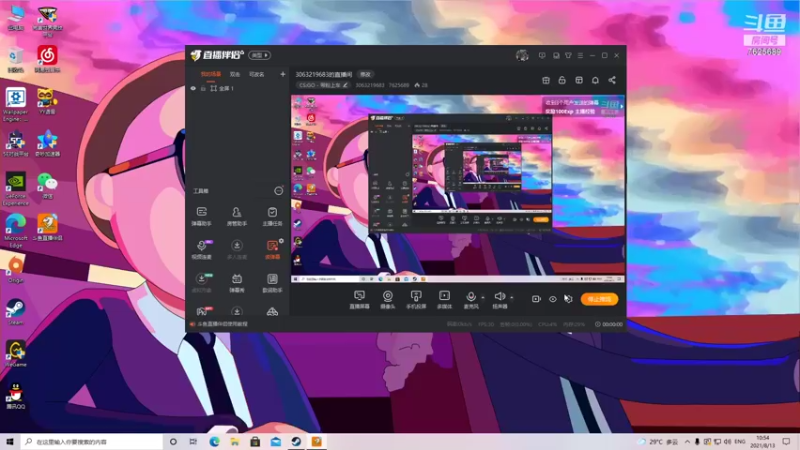The height and width of the screenshot is (450, 800).
Task: Select the highlighted orange toolbox tool
Action: click(x=272, y=249)
